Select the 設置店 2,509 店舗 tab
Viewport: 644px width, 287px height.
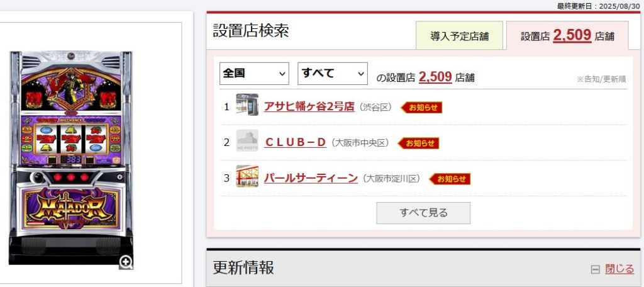click(567, 36)
